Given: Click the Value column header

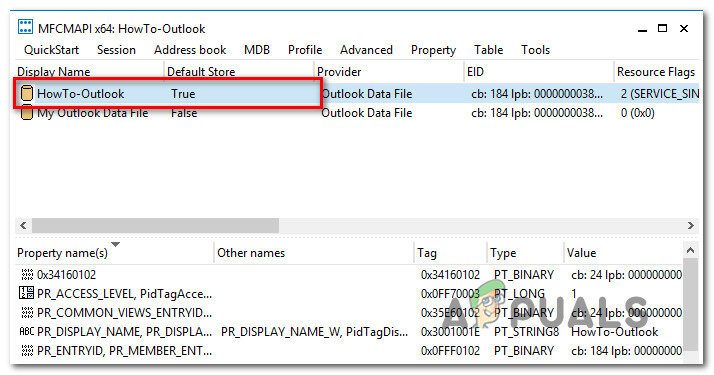Looking at the screenshot, I should [x=623, y=253].
